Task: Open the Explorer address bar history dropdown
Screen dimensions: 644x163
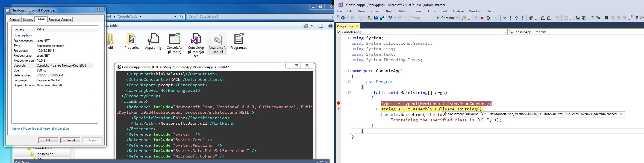Action: point(175,16)
